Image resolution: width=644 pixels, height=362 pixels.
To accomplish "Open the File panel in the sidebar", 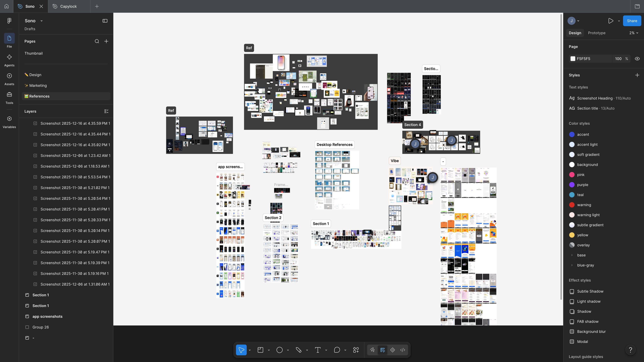I will coord(9,41).
